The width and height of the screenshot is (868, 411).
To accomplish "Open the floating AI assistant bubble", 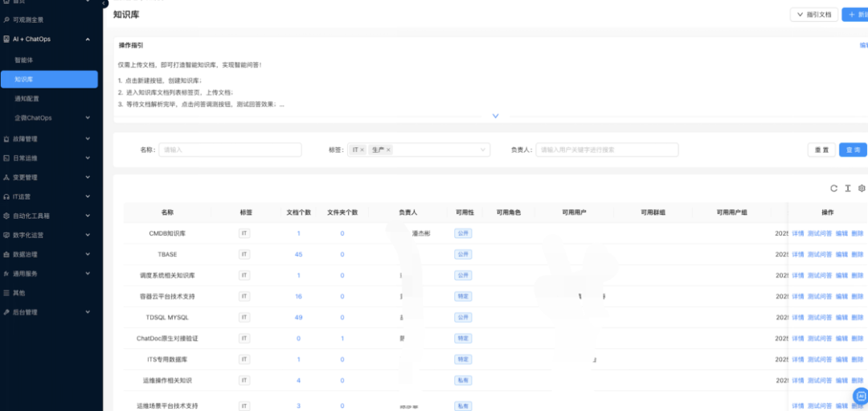I will point(861,396).
